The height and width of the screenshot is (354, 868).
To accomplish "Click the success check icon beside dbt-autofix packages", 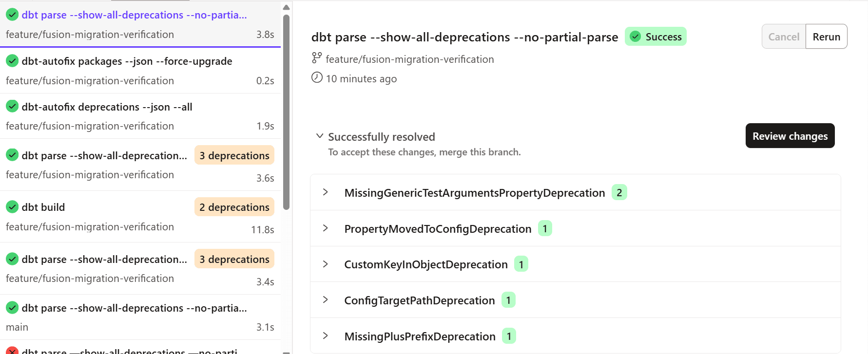I will [12, 61].
